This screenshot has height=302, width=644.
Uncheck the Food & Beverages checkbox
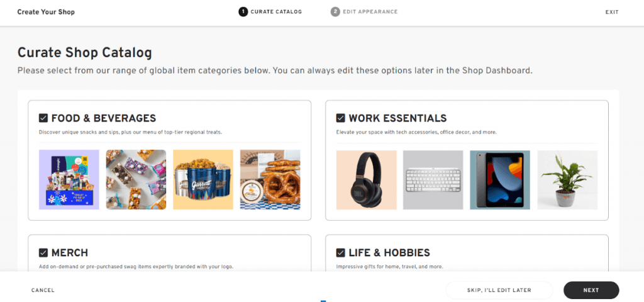[x=43, y=118]
